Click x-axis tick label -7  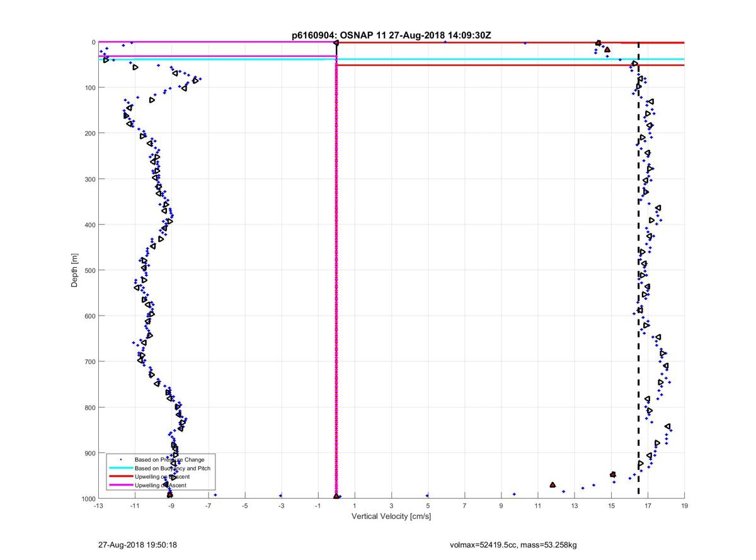pos(208,506)
